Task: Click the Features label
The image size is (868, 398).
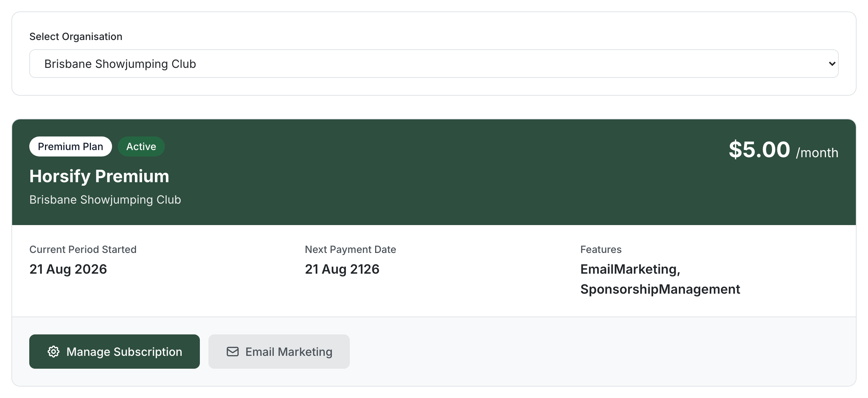Action: [x=601, y=249]
